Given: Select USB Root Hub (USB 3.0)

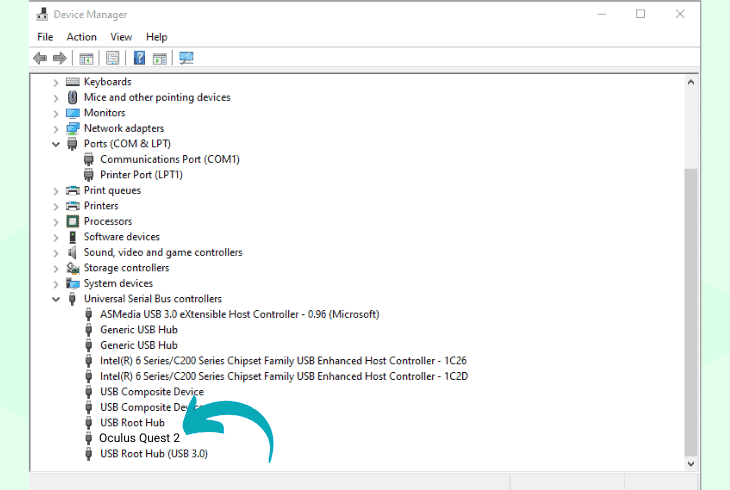Looking at the screenshot, I should (x=154, y=454).
